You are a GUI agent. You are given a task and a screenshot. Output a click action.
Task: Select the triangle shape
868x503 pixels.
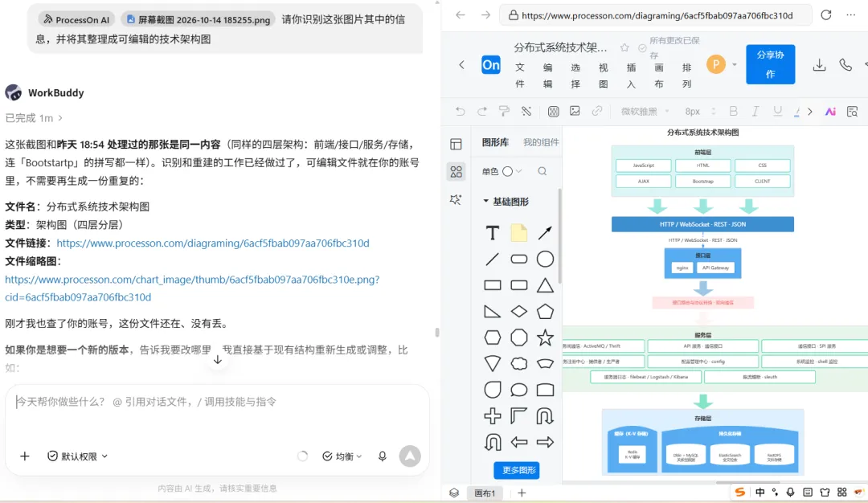545,285
